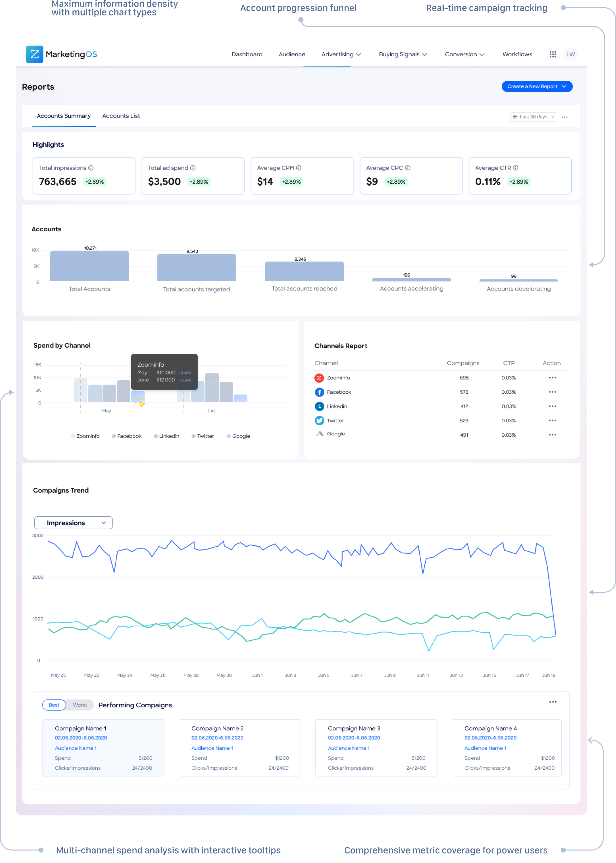
Task: Open Zoominfo row action menu
Action: coord(552,378)
